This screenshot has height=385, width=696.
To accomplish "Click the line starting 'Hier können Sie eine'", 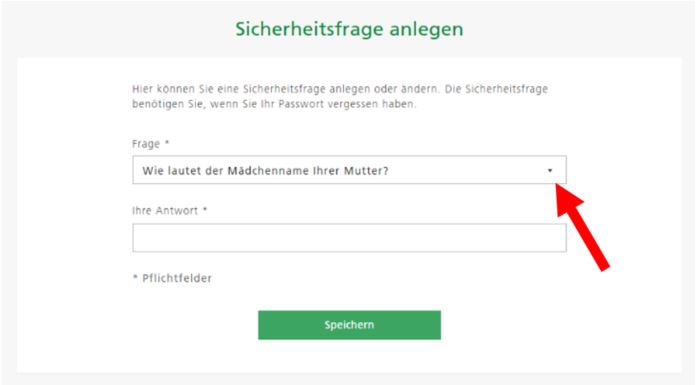I will click(340, 89).
